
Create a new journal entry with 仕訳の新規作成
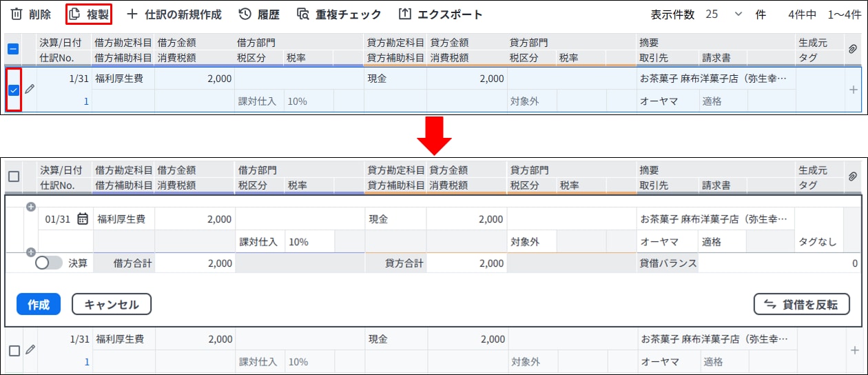(x=132, y=14)
